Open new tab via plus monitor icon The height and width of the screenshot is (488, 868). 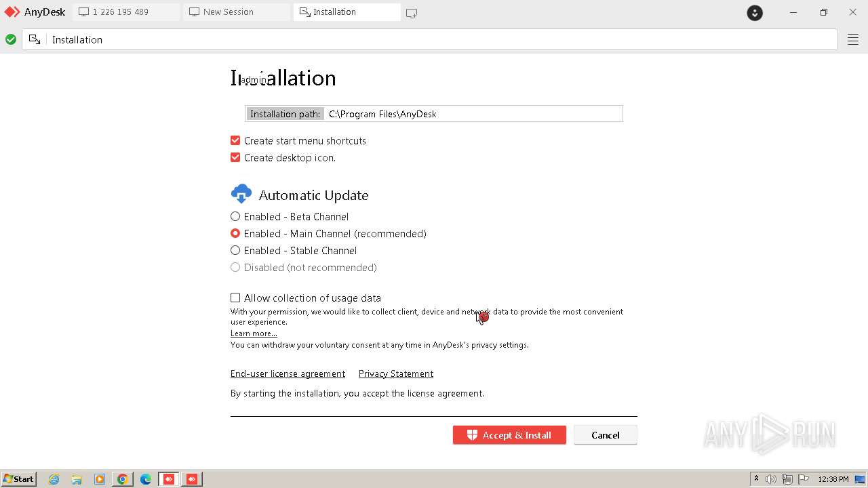pyautogui.click(x=412, y=12)
